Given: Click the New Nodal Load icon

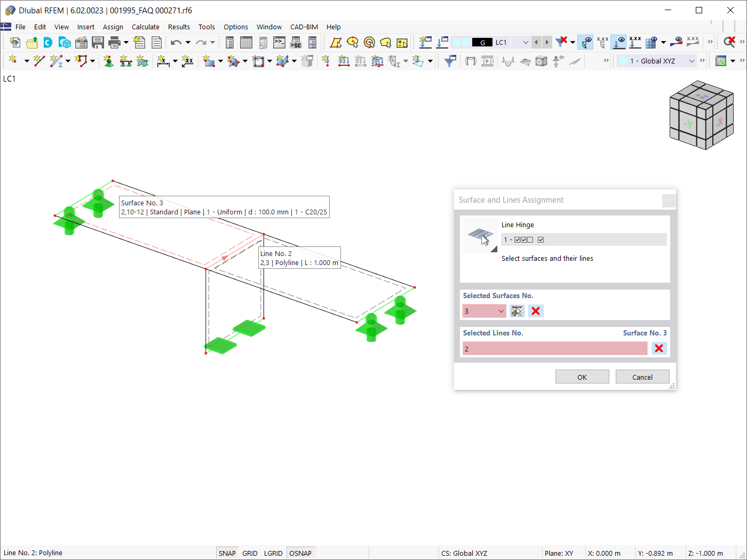Looking at the screenshot, I should 325,61.
